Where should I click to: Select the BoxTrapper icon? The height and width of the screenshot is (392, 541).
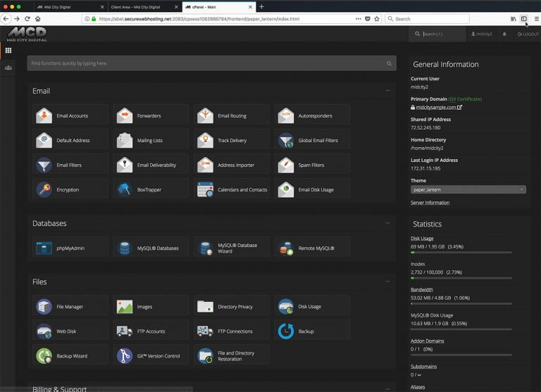125,189
